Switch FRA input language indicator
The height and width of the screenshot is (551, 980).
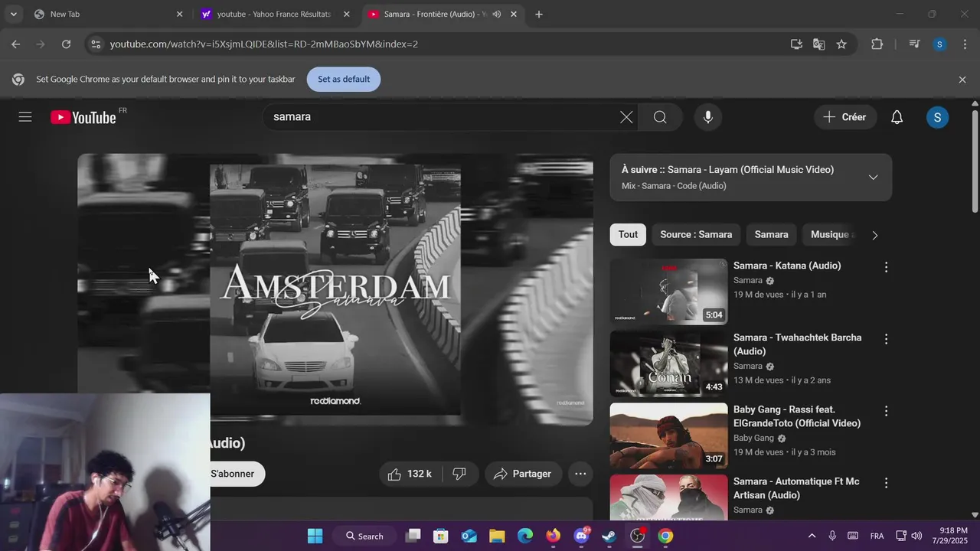pos(877,536)
